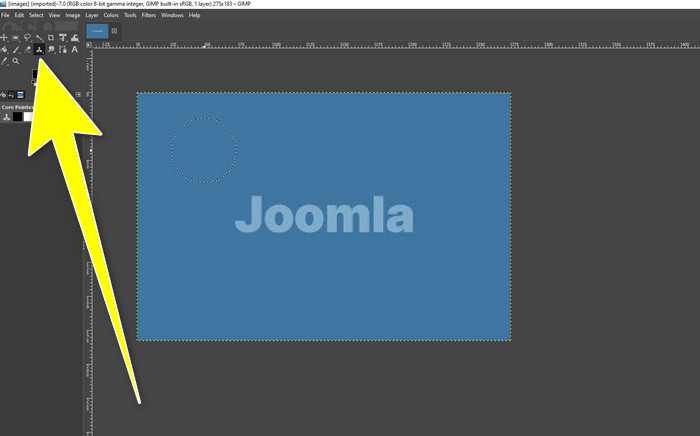
Task: Open the Filters menu
Action: click(149, 15)
